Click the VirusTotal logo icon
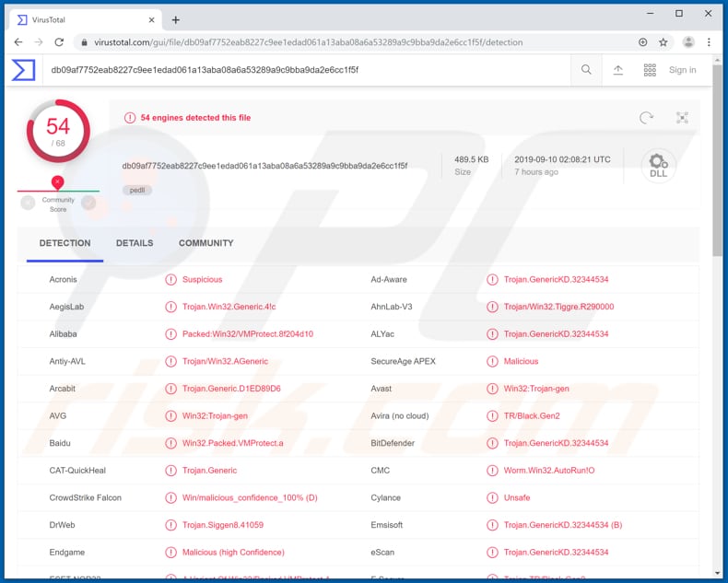Viewport: 728px width, 583px height. click(23, 70)
